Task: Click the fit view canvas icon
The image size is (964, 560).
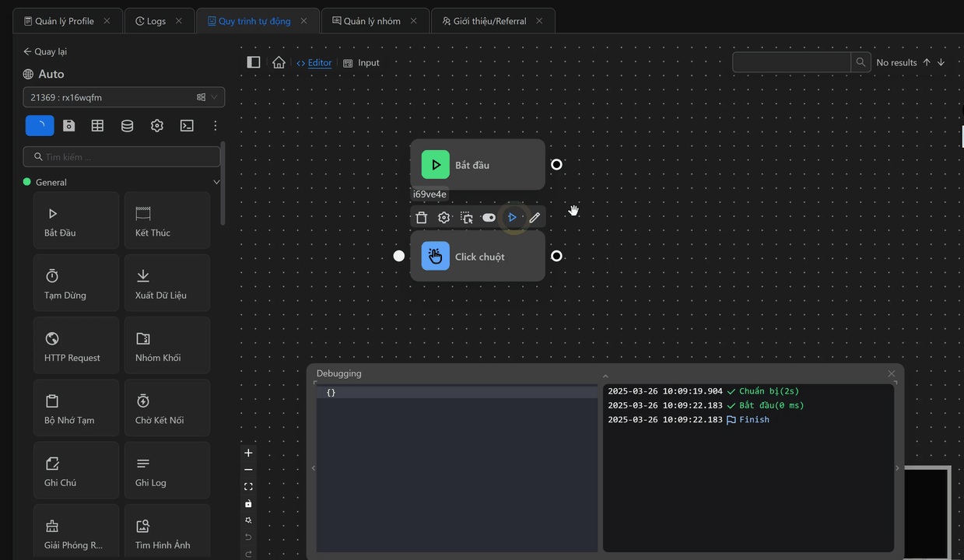Action: pos(248,487)
